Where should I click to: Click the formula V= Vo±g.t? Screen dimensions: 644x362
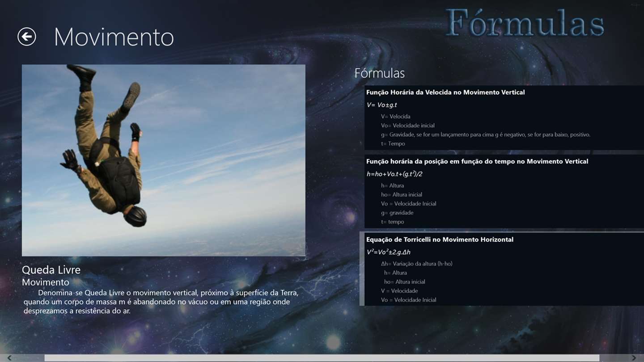point(382,105)
